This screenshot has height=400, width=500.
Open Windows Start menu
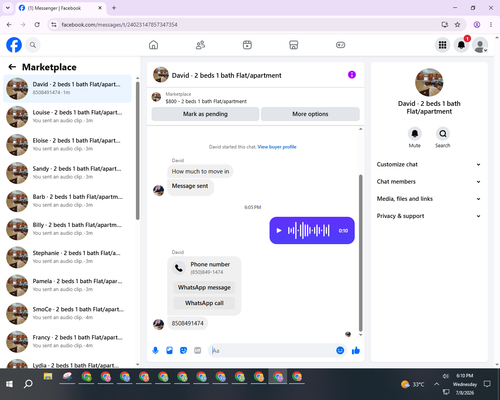[x=9, y=384]
